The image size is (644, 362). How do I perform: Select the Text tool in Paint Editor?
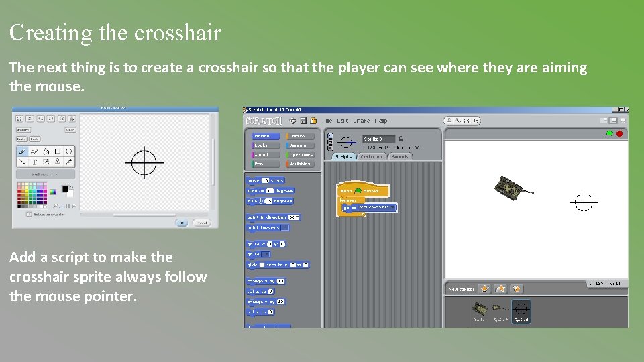coord(34,162)
